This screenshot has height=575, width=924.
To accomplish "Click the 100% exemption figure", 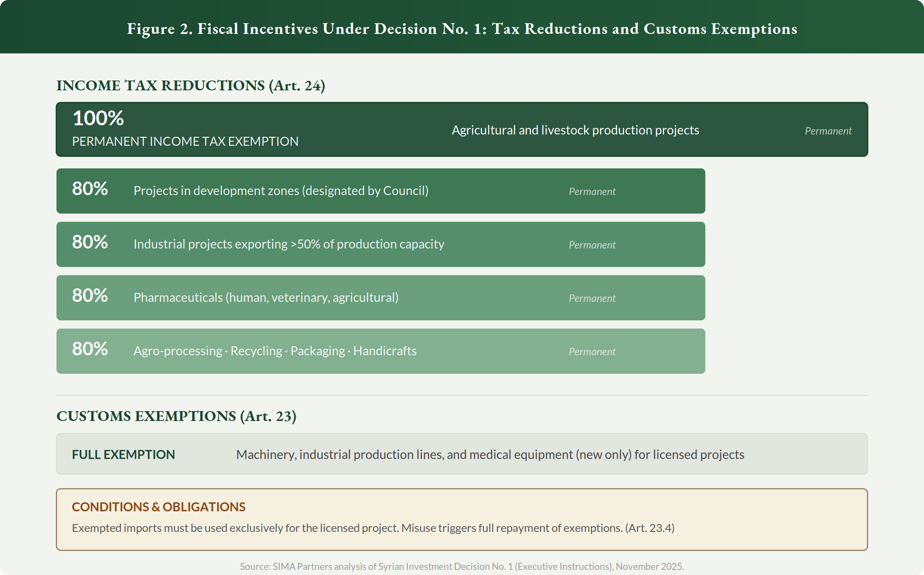I will [98, 118].
